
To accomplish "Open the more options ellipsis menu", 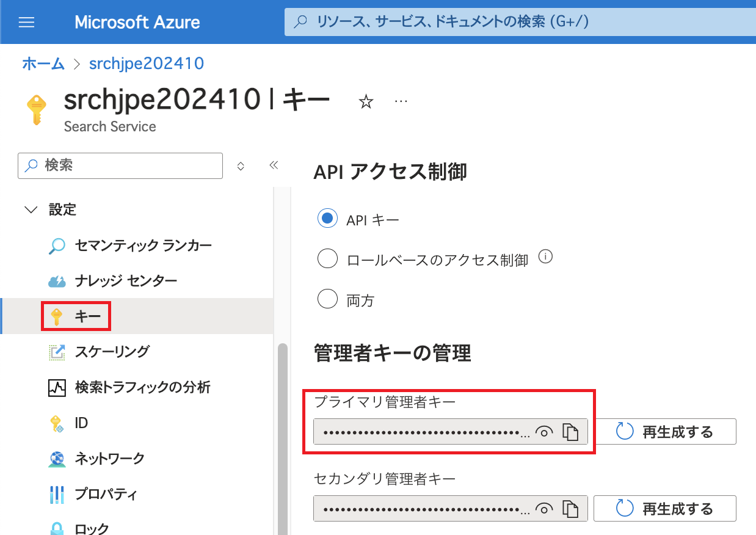I will 401,101.
